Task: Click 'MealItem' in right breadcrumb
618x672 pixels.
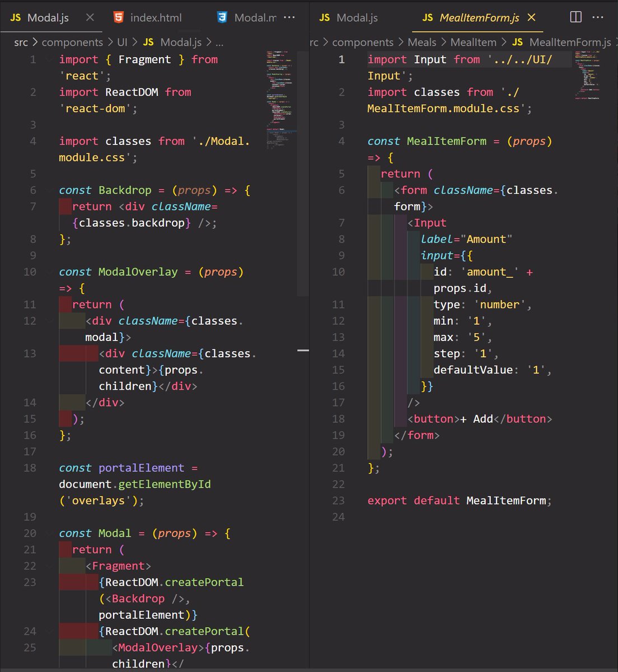Action: click(474, 42)
